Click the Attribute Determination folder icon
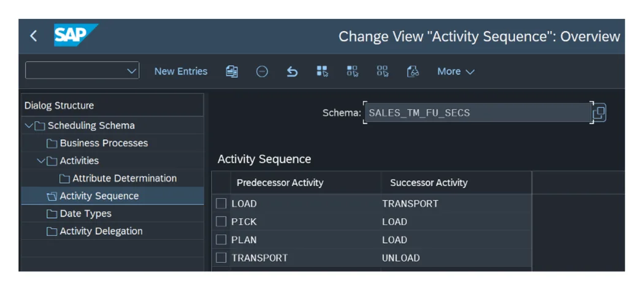This screenshot has height=291, width=644. [x=64, y=179]
